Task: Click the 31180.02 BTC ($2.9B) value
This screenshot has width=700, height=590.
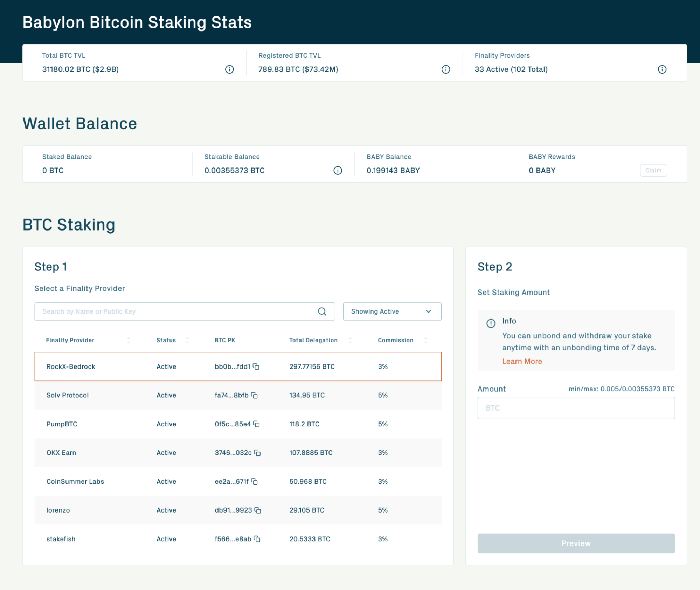Action: pos(81,69)
